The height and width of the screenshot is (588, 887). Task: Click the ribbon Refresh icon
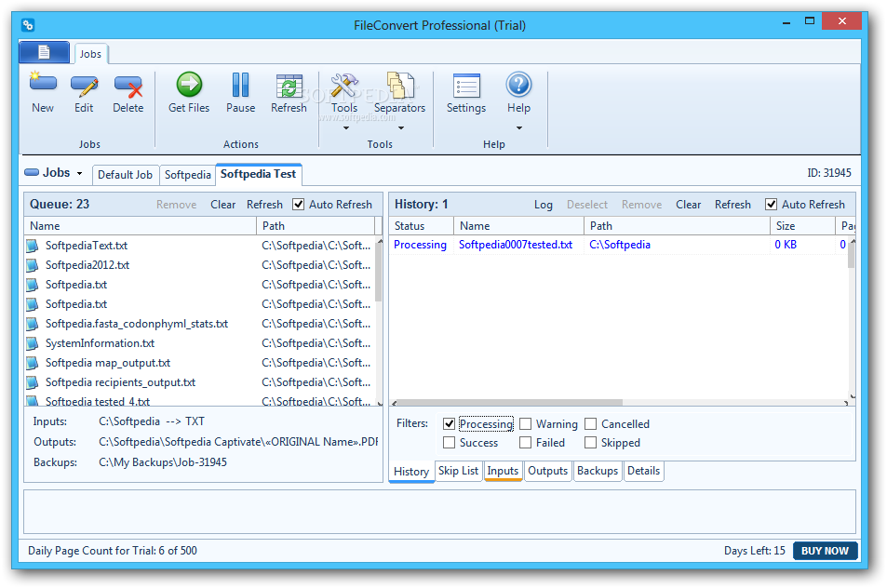click(289, 86)
